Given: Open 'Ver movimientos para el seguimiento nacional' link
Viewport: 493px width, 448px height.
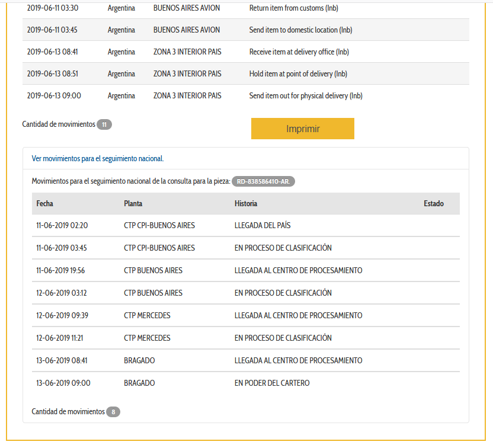Looking at the screenshot, I should click(x=98, y=159).
